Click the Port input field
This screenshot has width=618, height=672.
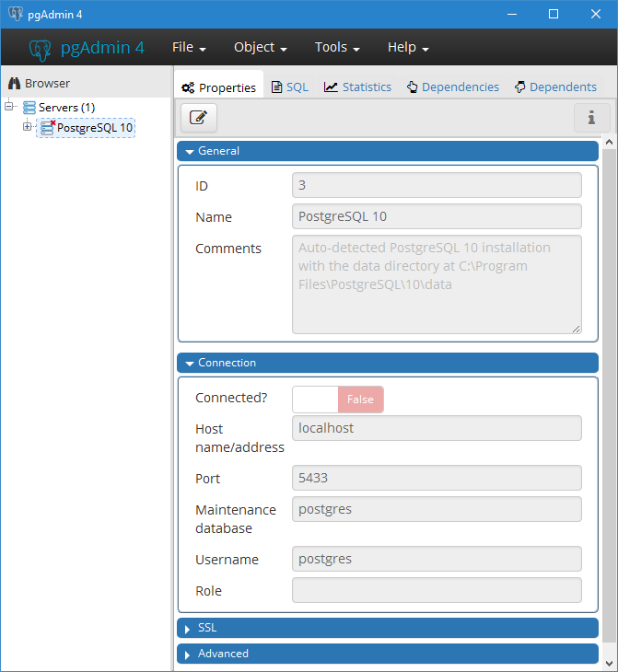[x=437, y=478]
